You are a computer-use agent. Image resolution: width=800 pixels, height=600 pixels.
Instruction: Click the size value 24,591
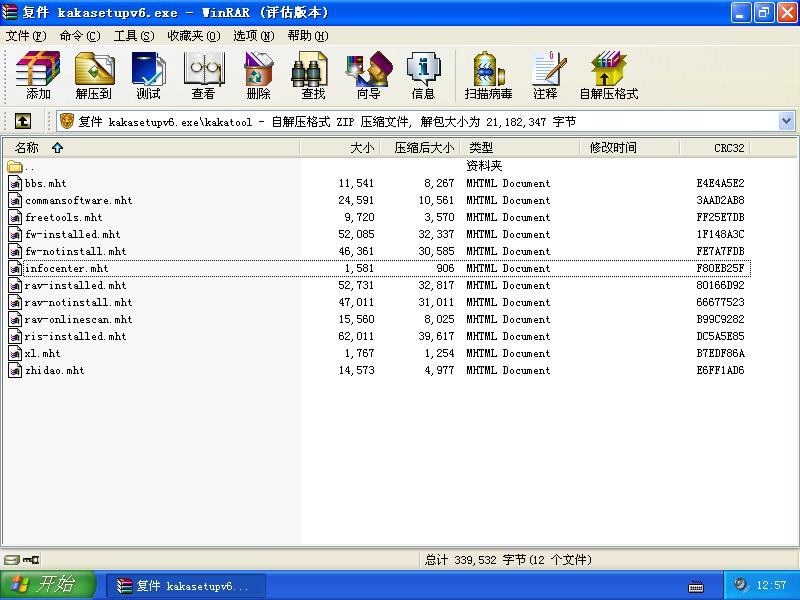pyautogui.click(x=356, y=200)
